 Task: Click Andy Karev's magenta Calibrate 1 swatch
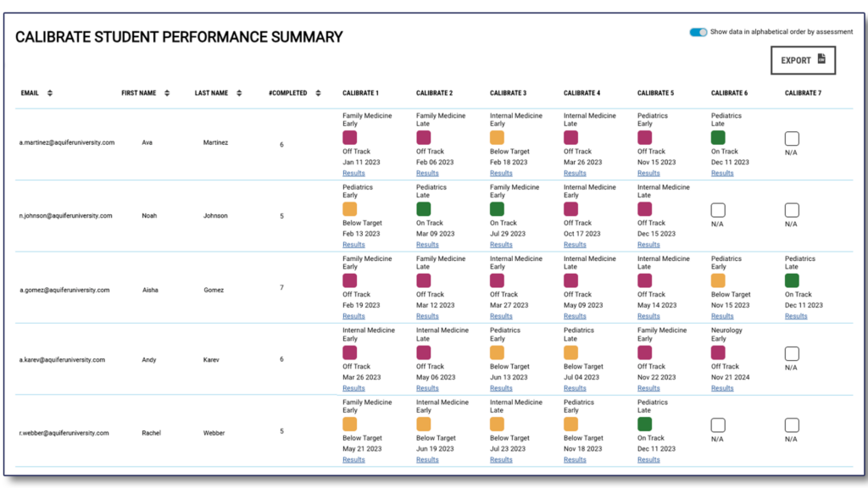coord(350,352)
